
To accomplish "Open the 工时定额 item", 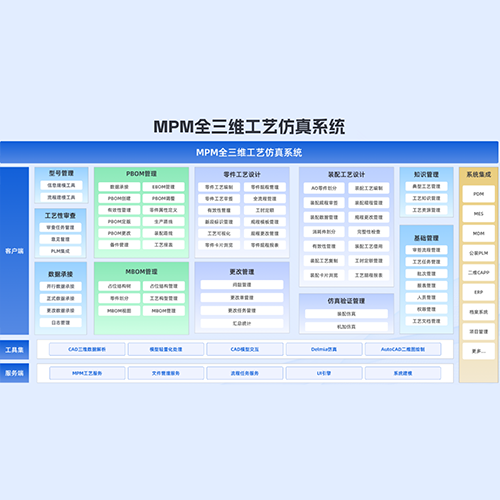I will 265,210.
